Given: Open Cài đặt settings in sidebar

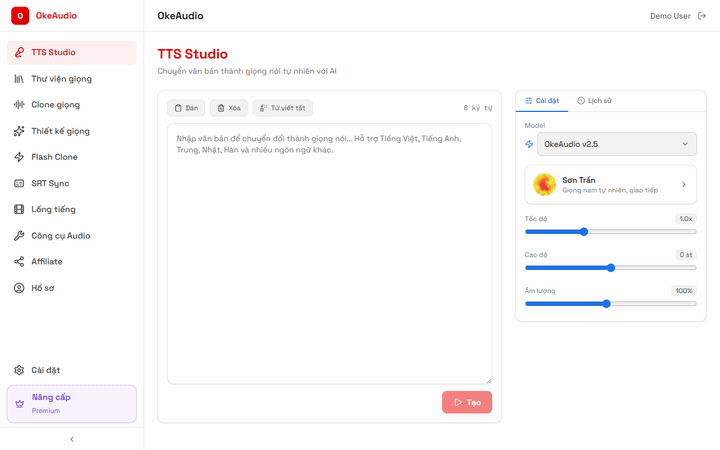Looking at the screenshot, I should pyautogui.click(x=72, y=370).
